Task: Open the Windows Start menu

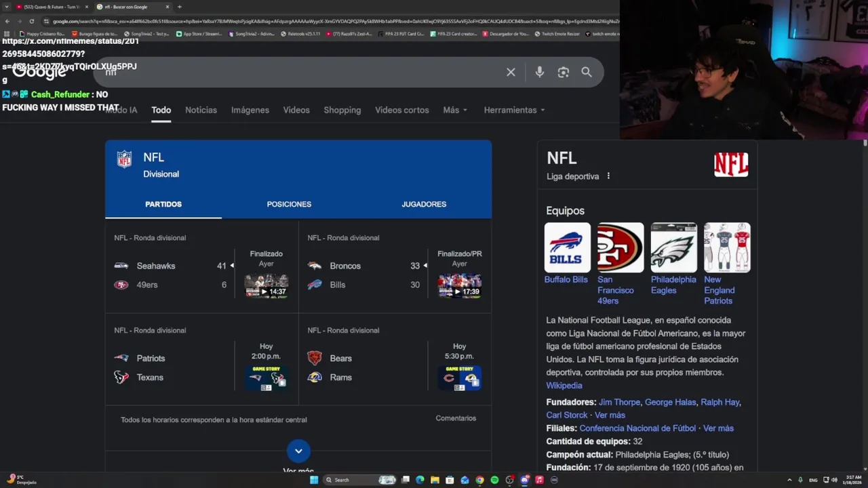Action: [x=314, y=480]
